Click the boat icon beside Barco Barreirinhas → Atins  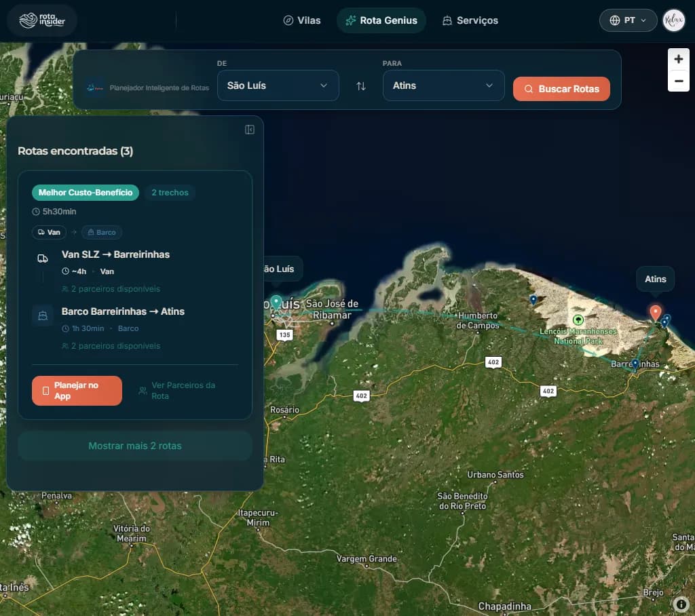pos(43,315)
